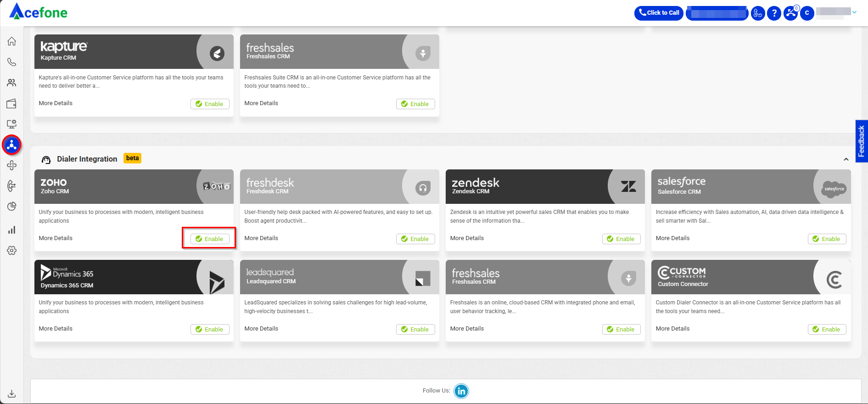Image resolution: width=868 pixels, height=404 pixels.
Task: Open More Details for Custom Connector
Action: coord(672,329)
